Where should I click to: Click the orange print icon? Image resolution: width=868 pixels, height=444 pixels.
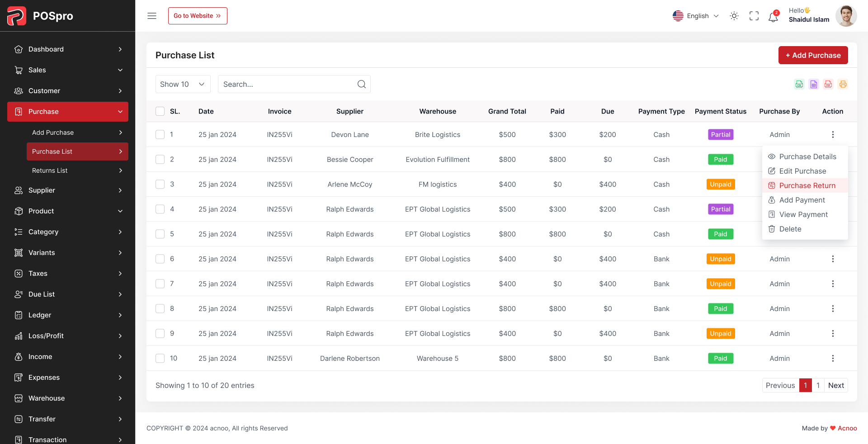pyautogui.click(x=843, y=84)
